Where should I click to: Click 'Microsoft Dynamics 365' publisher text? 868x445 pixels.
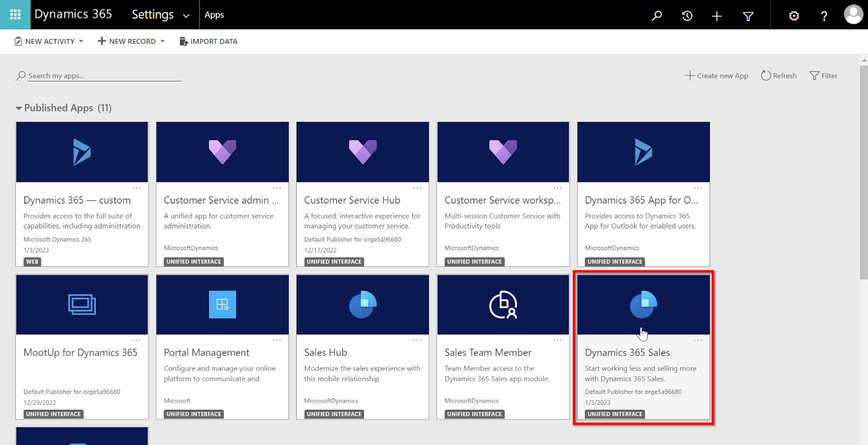[x=58, y=239]
